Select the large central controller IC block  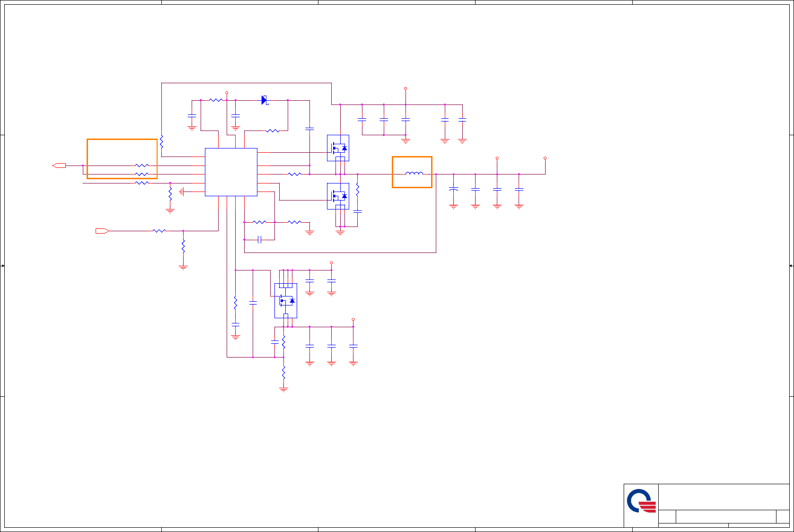[x=231, y=172]
